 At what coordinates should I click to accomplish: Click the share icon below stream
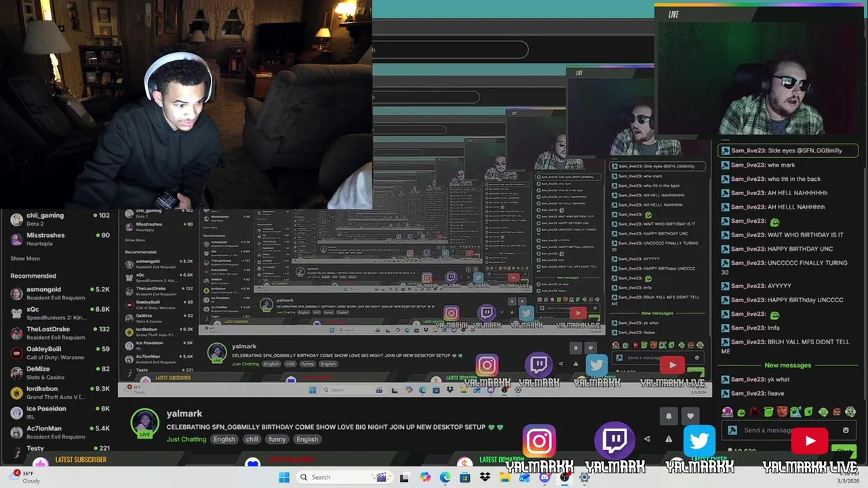click(647, 439)
